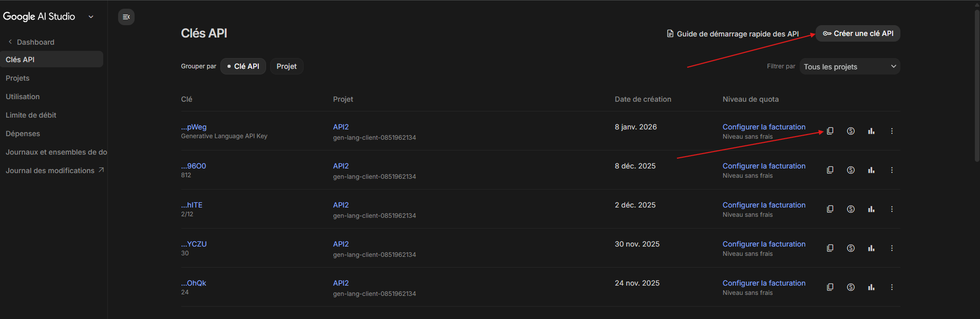Open Journaux et ensembles de données
980x319 pixels.
(x=56, y=152)
